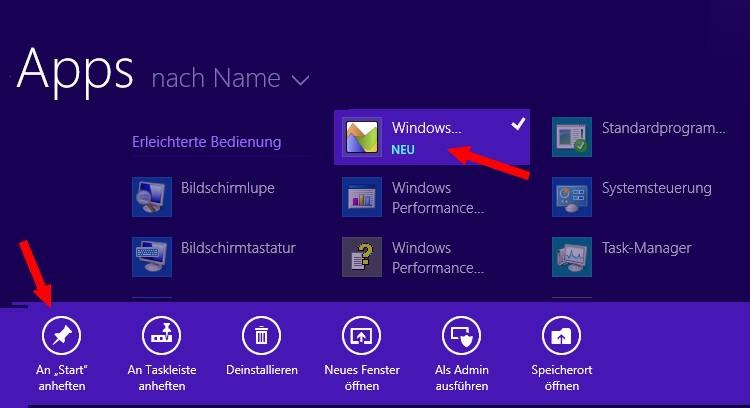Run the app with Als Admin ausführen

461,336
